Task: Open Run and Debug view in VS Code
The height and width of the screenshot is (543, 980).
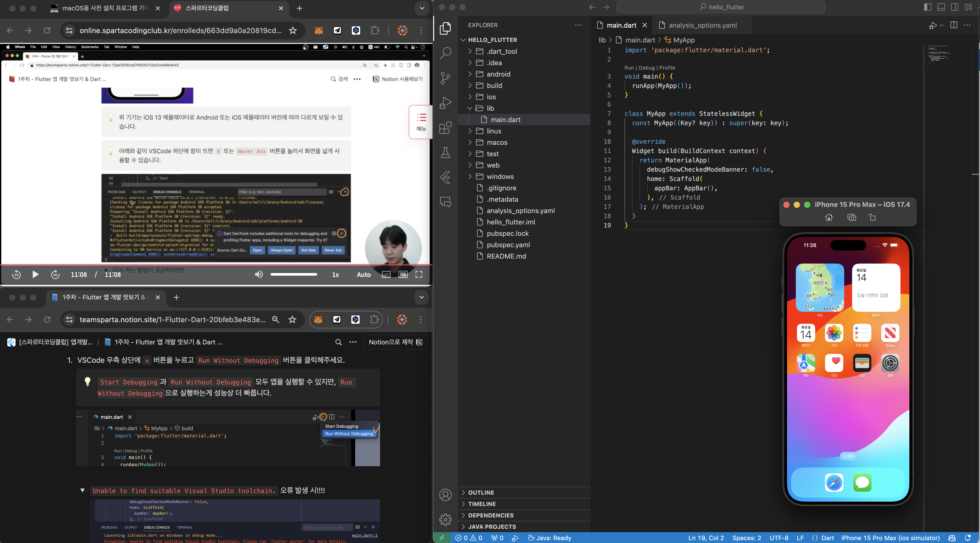Action: pos(446,103)
